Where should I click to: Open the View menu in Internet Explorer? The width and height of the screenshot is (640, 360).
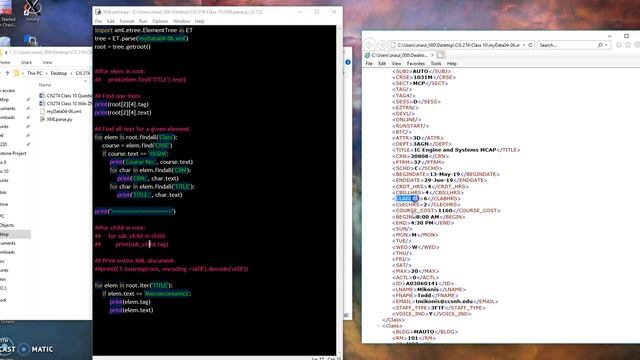396,64
